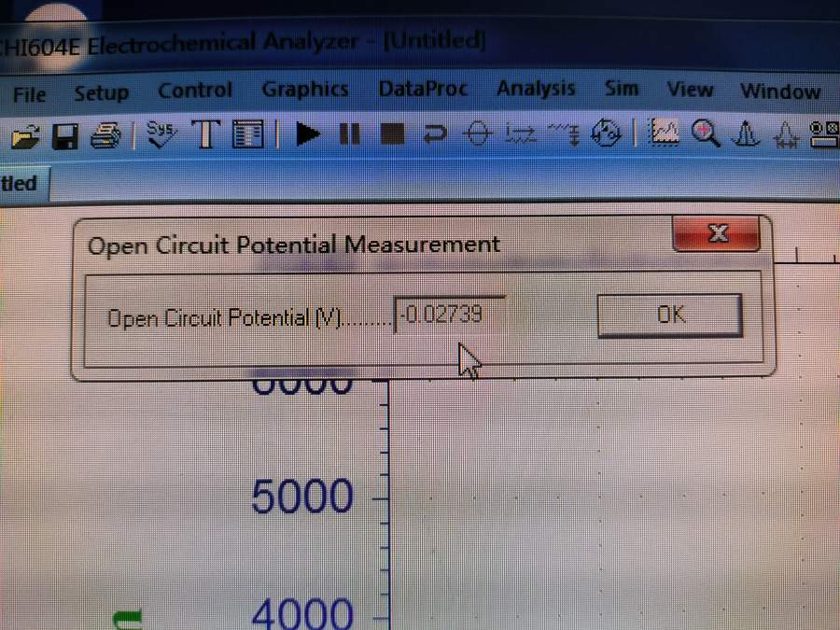Start experiment with the Run play button
The width and height of the screenshot is (840, 630).
pyautogui.click(x=307, y=134)
